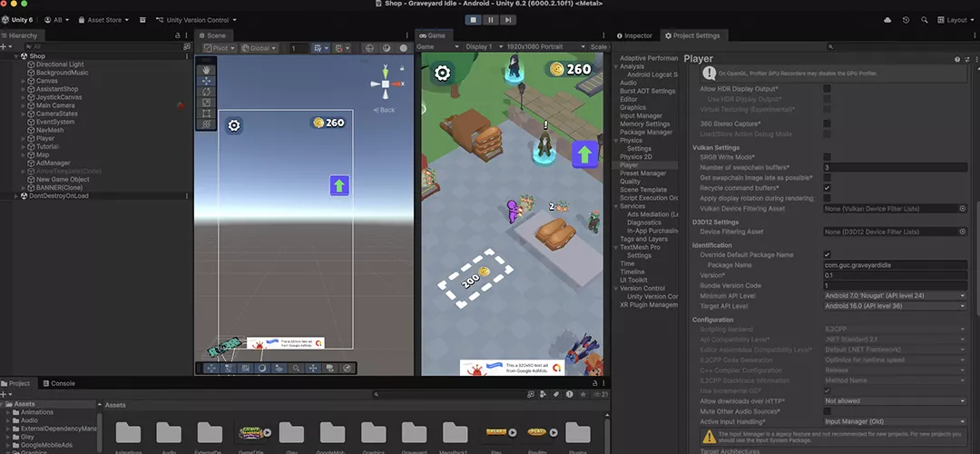Toggle the Hierarchy panel lock icon
This screenshot has height=454, width=980.
(x=177, y=35)
